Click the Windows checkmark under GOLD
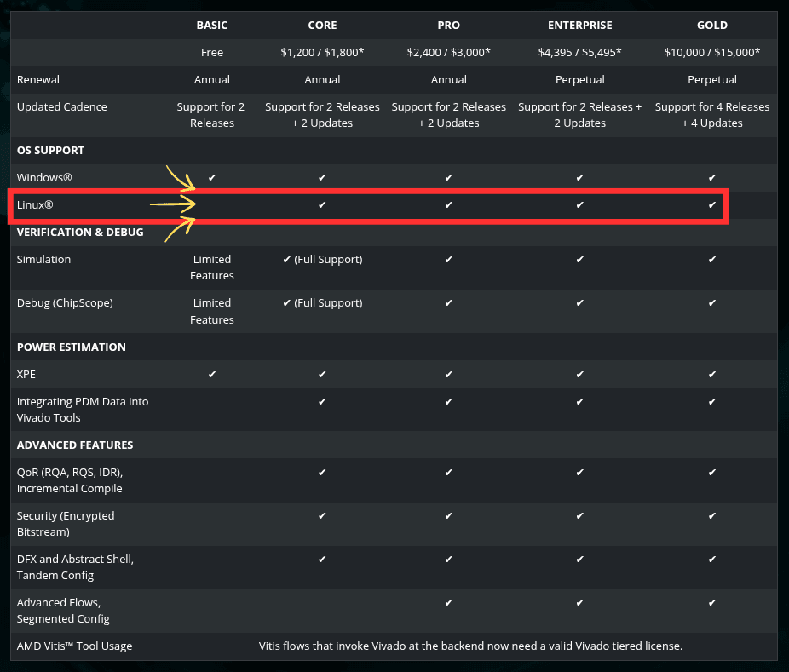 coord(712,177)
